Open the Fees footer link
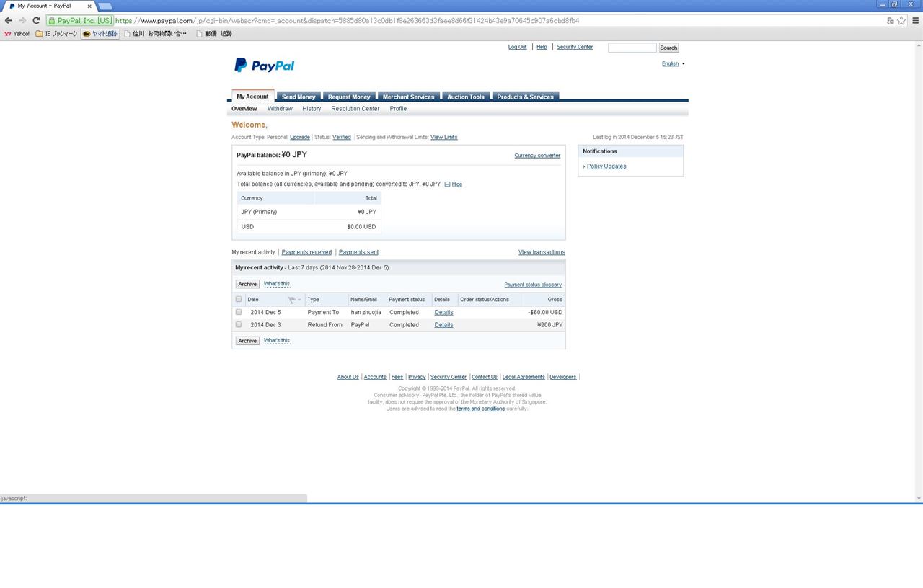 [397, 377]
